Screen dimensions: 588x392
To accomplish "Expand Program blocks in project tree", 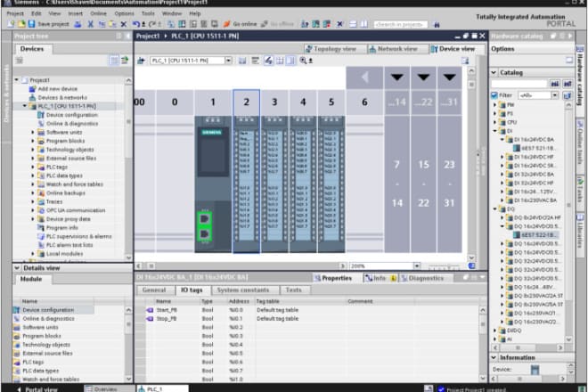I will click(33, 141).
